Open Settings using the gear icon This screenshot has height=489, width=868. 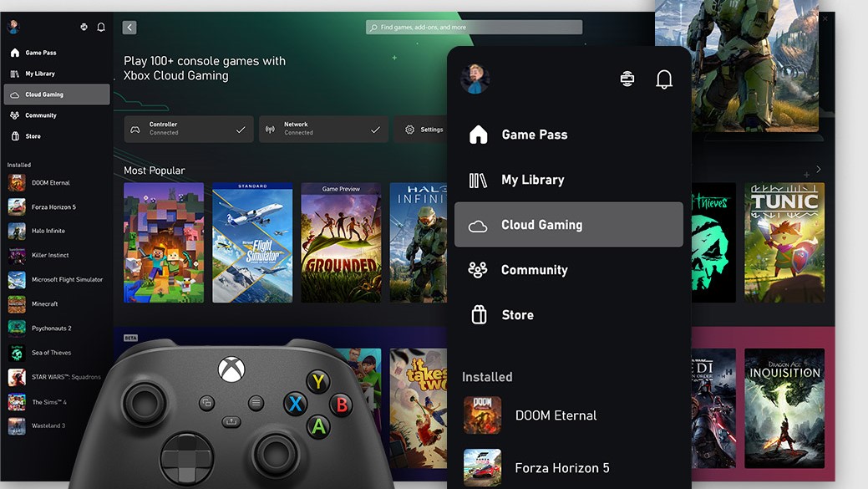(x=409, y=129)
